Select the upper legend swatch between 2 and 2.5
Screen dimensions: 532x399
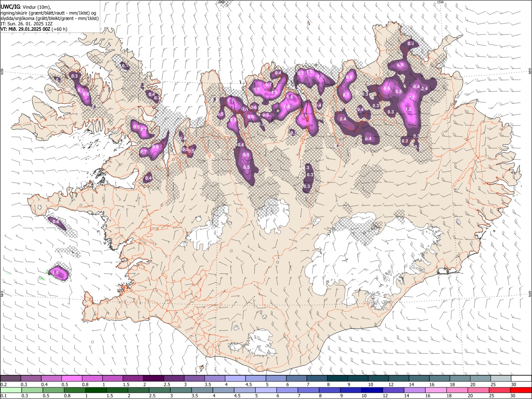(x=153, y=378)
